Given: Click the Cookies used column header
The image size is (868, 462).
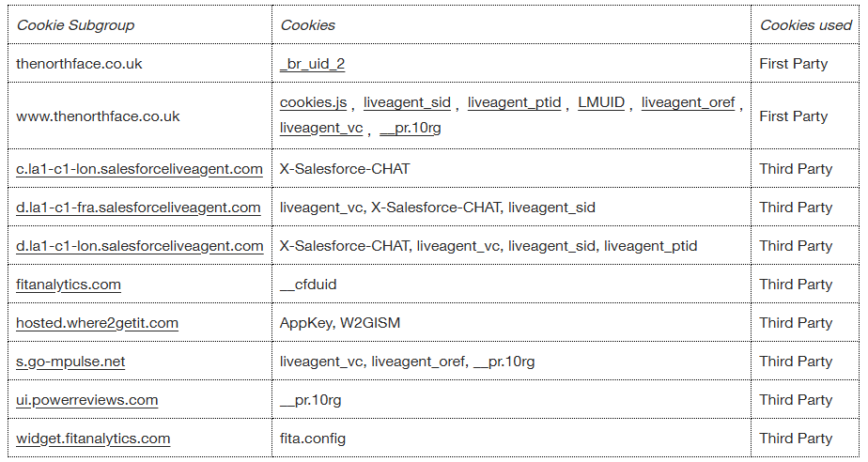Looking at the screenshot, I should [805, 25].
